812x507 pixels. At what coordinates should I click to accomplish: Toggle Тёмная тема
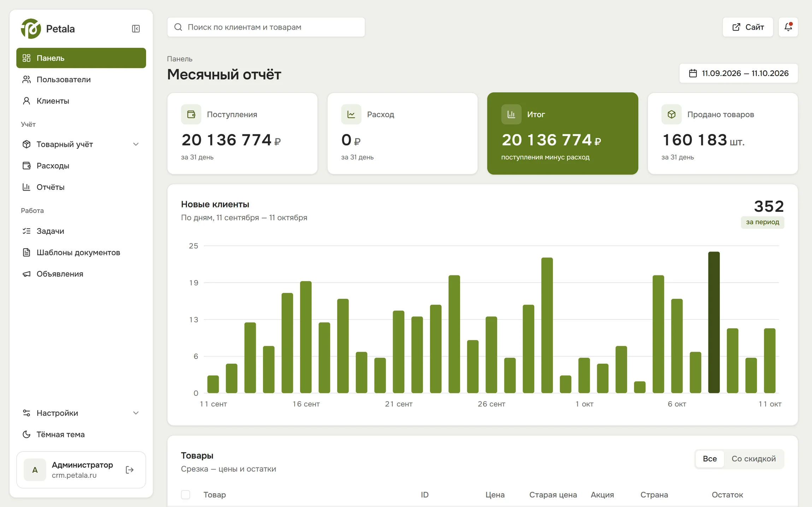pyautogui.click(x=81, y=434)
